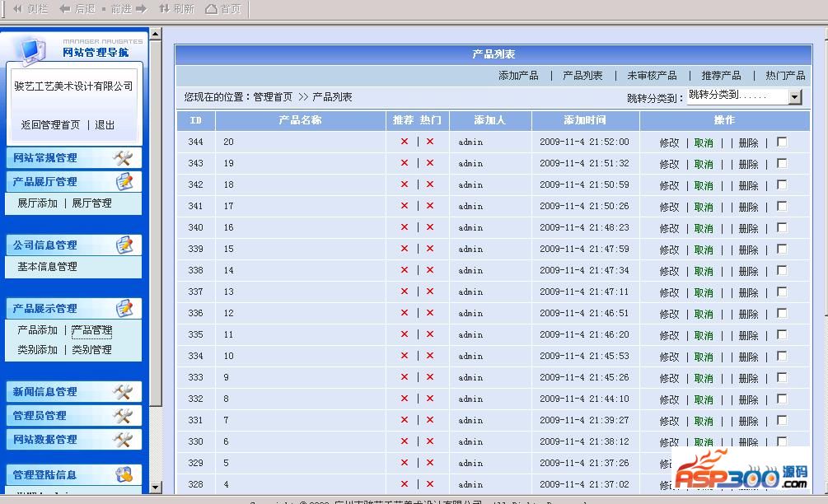Open the 推荐产品 tab

(x=721, y=76)
